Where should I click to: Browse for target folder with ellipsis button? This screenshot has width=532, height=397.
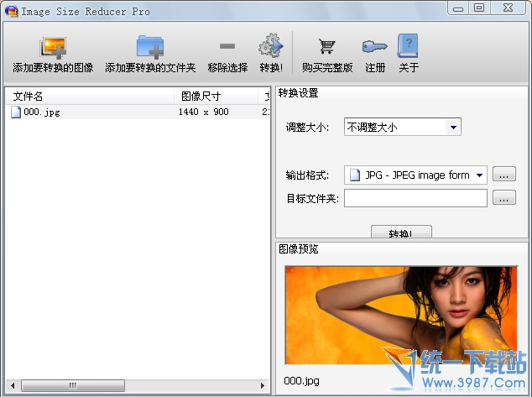tap(503, 198)
